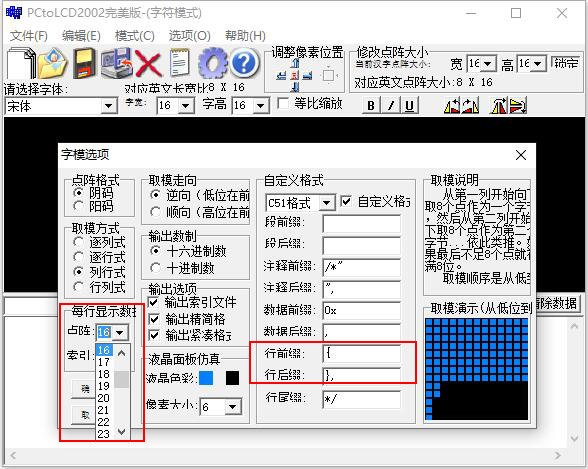588x469 pixels.
Task: Open help with the question mark icon
Action: (x=244, y=63)
